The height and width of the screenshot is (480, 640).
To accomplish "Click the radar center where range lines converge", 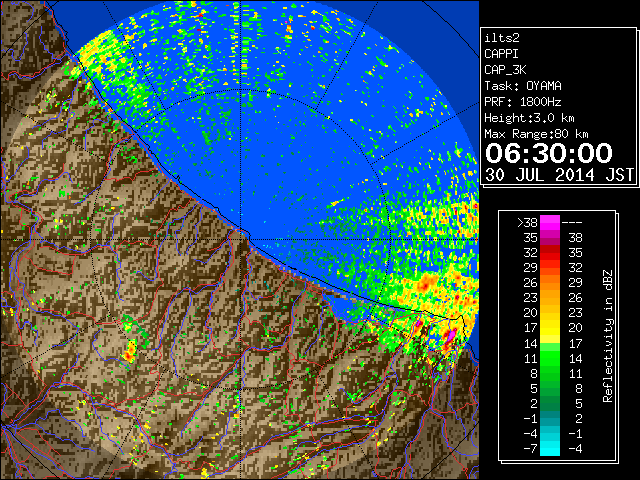I will (241, 239).
